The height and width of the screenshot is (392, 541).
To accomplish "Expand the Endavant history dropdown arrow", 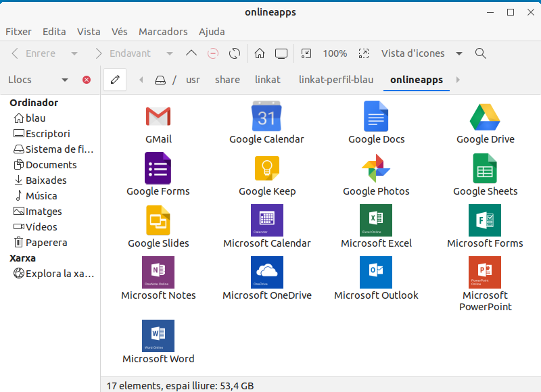I will [x=170, y=53].
